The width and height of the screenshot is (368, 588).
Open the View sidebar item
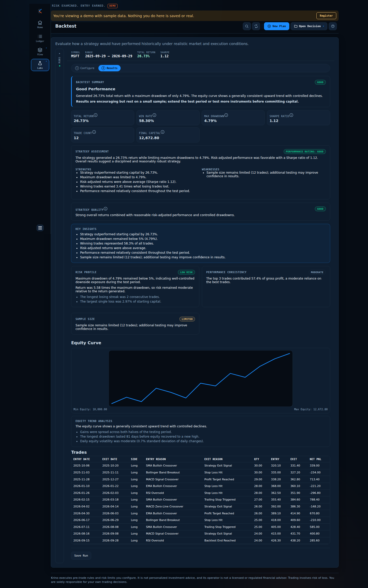coord(40,51)
